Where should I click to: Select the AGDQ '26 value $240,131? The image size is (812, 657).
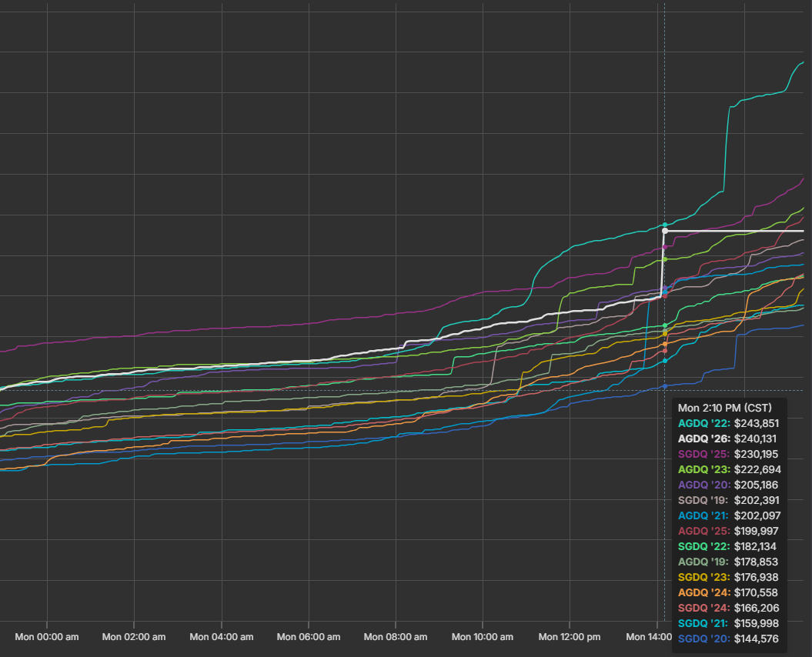pyautogui.click(x=755, y=439)
